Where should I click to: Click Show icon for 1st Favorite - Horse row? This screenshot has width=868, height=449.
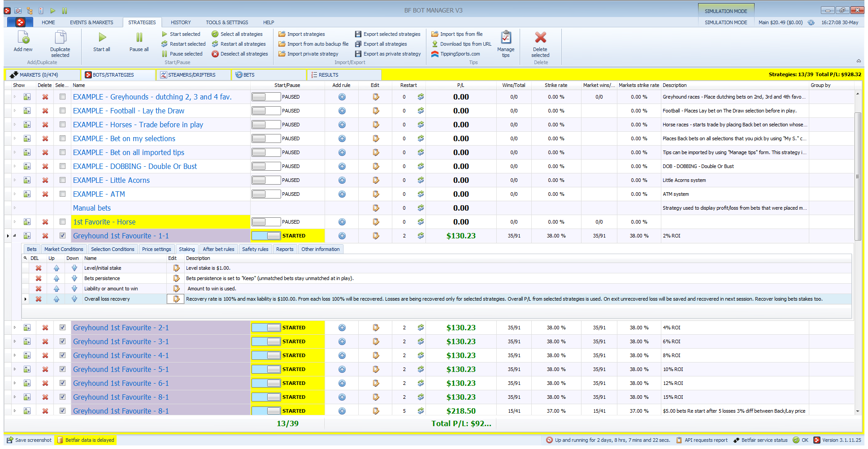[27, 222]
